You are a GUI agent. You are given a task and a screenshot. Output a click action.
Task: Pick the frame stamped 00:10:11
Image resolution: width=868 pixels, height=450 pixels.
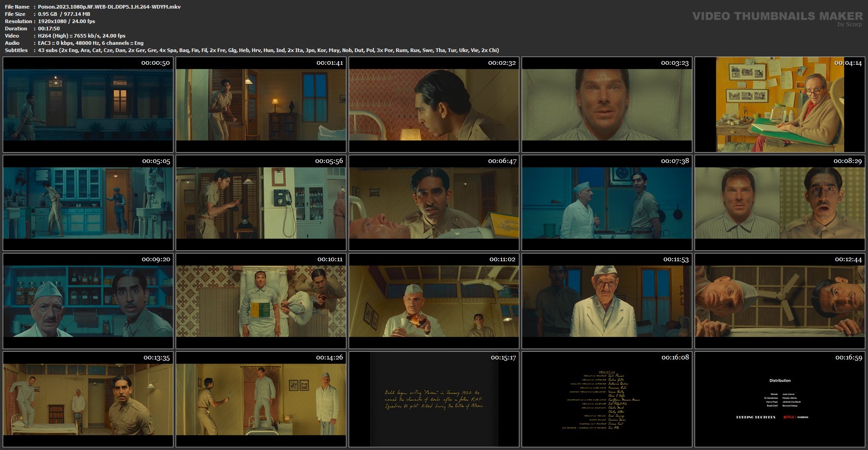(x=261, y=301)
